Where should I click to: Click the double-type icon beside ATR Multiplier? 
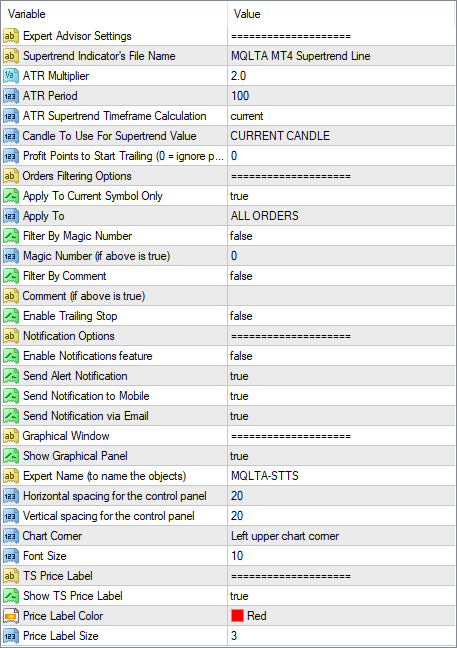click(x=11, y=76)
